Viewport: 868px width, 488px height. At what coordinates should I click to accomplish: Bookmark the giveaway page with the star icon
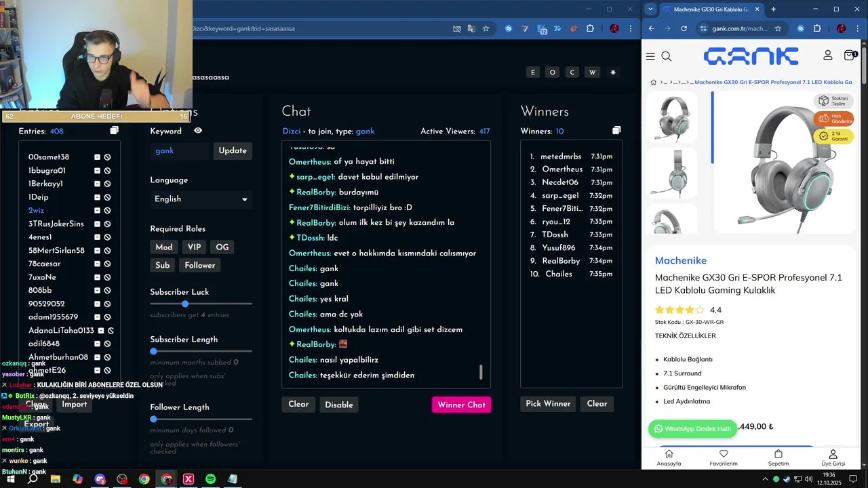pyautogui.click(x=486, y=28)
